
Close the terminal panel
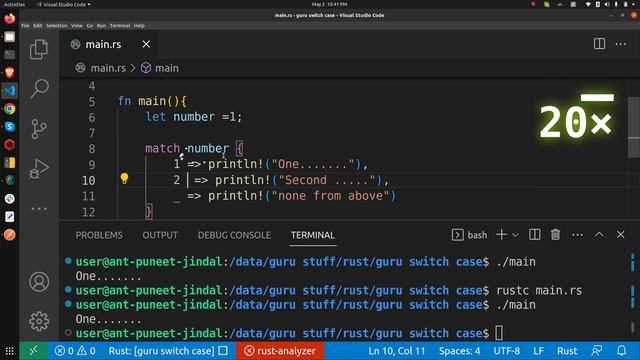click(620, 235)
